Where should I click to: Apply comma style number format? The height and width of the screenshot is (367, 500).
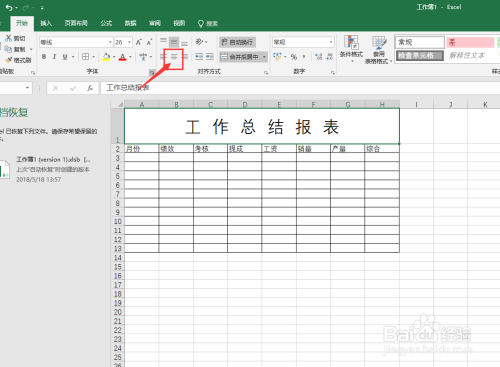(304, 57)
